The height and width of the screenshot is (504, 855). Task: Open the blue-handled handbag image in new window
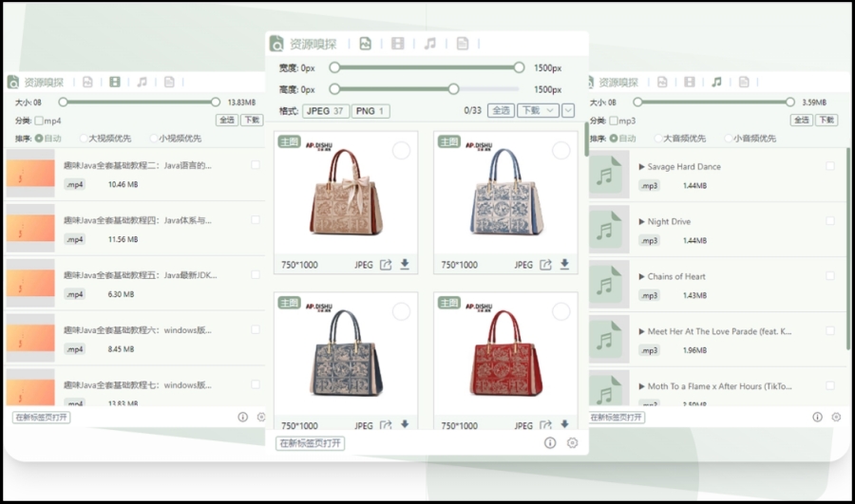tap(545, 265)
